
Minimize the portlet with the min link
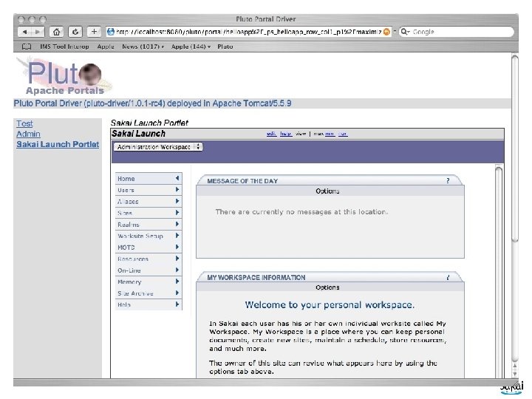[330, 134]
